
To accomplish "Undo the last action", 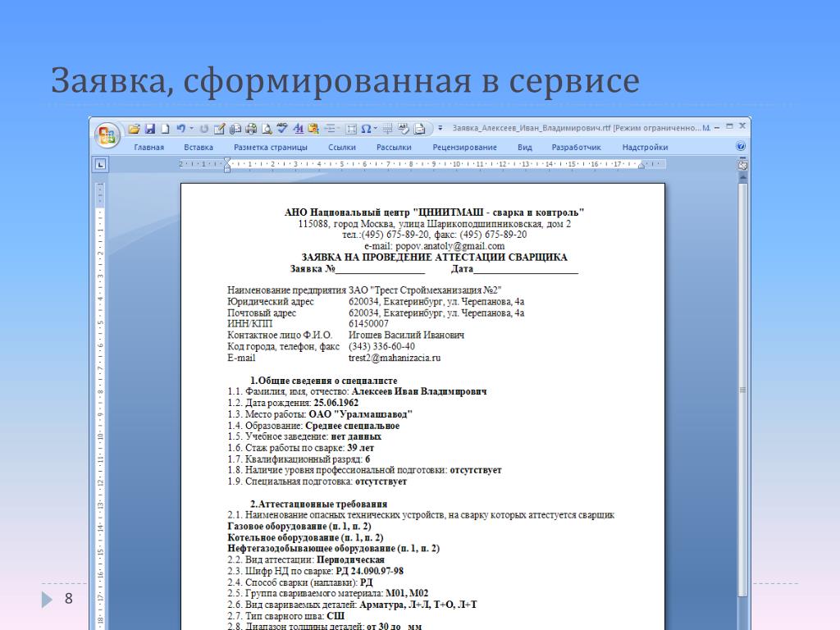I will pos(181,129).
